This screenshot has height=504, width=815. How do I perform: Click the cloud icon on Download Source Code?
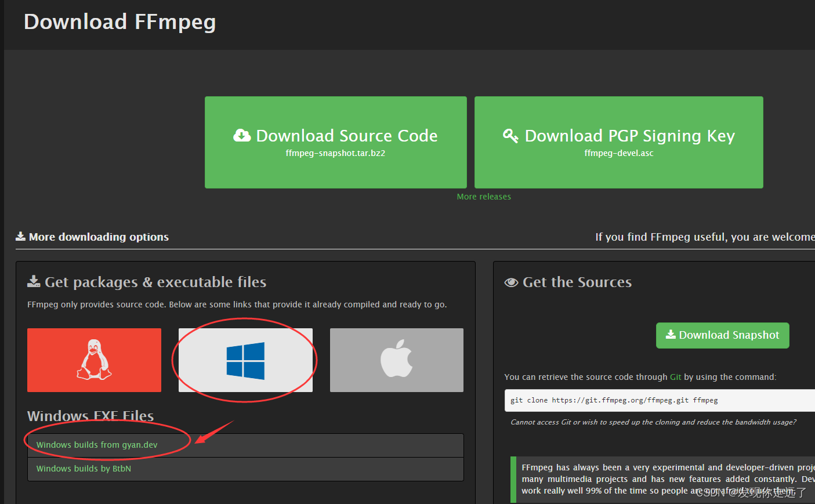tap(242, 136)
